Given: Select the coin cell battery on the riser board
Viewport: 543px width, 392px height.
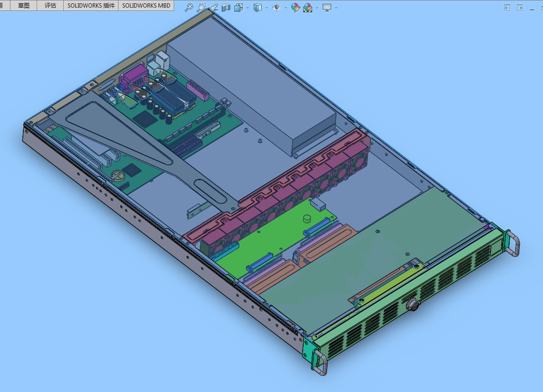Looking at the screenshot, I should click(118, 175).
